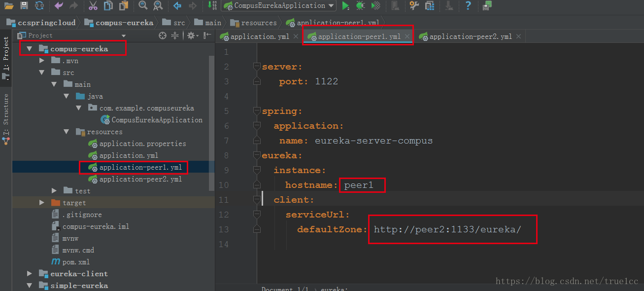
Task: Fold the server block at line 2
Action: click(256, 66)
